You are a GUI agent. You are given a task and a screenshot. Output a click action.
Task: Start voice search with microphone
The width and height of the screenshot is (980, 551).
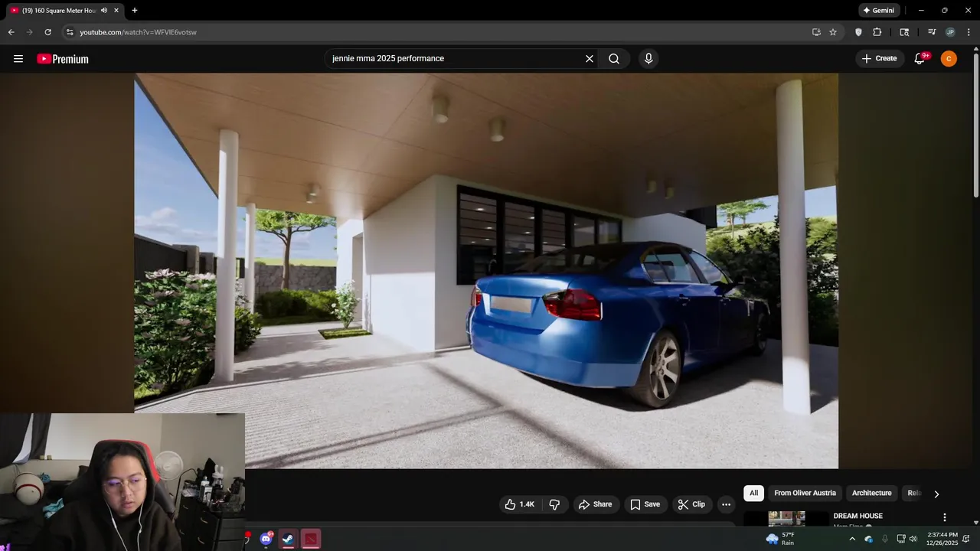(648, 59)
